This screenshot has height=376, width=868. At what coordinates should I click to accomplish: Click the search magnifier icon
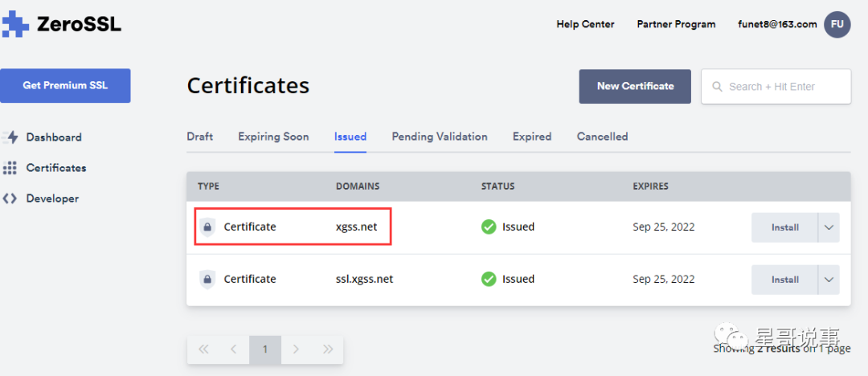click(x=718, y=87)
